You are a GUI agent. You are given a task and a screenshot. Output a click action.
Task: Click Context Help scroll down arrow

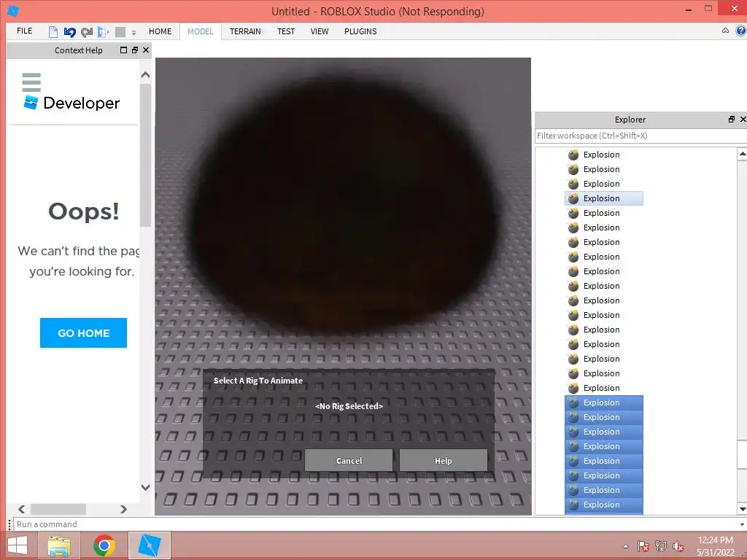click(x=145, y=487)
